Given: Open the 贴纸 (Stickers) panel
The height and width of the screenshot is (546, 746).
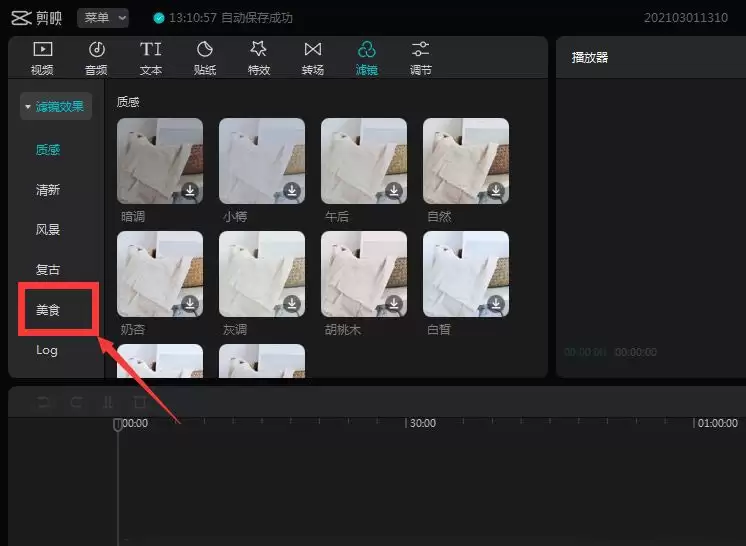Looking at the screenshot, I should tap(204, 58).
